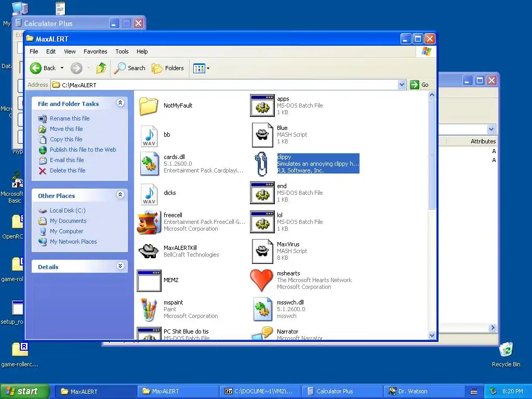
Task: Expand the Details panel
Action: [x=121, y=266]
